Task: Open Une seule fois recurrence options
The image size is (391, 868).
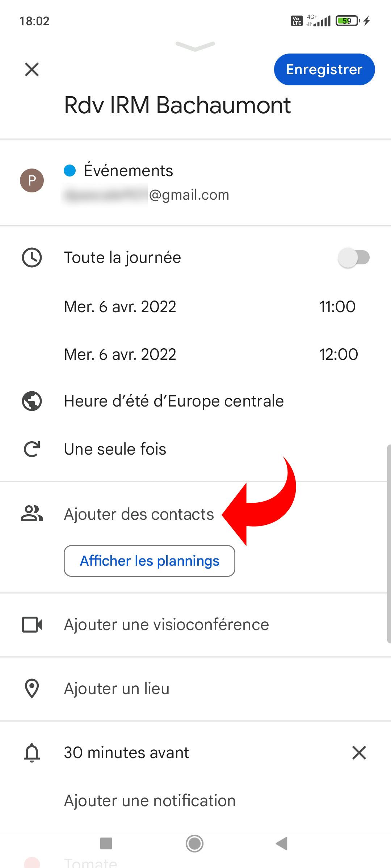Action: [115, 449]
